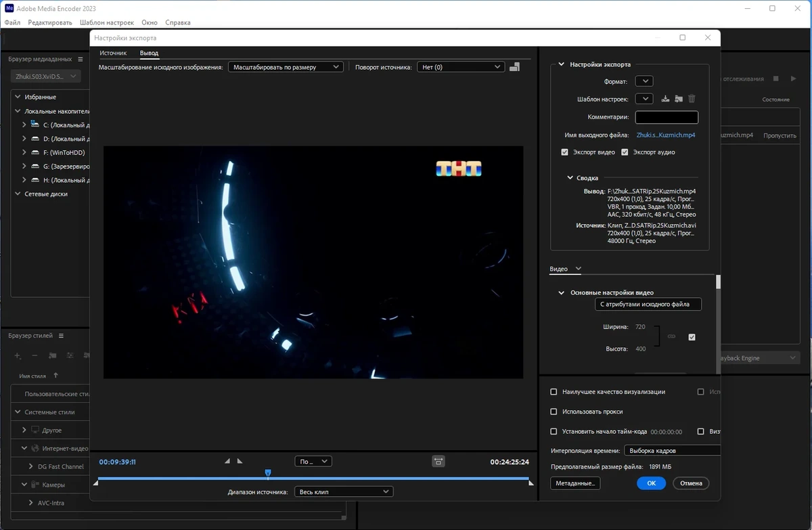
Task: Click С атрибутами исходного файла button
Action: click(648, 305)
